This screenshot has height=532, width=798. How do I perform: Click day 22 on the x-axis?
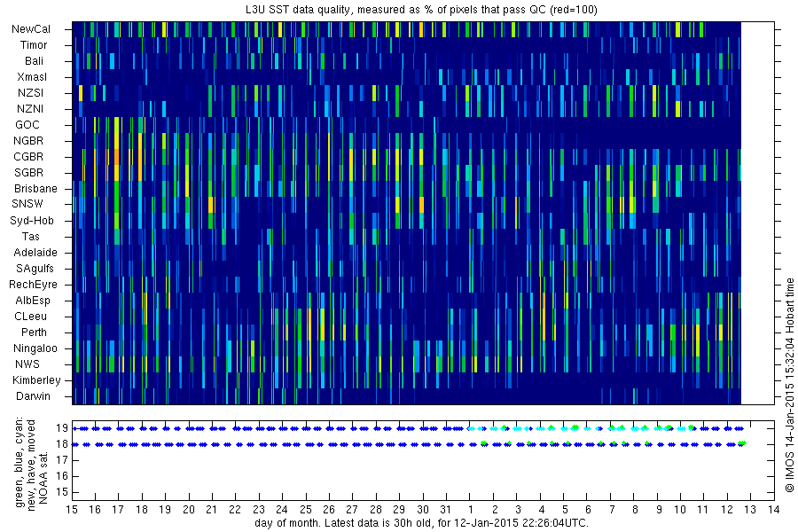coord(235,510)
